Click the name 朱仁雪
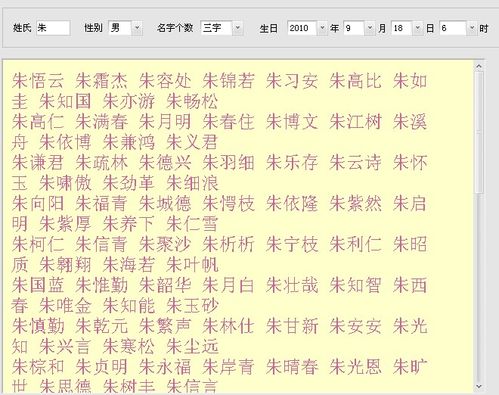 (x=192, y=224)
